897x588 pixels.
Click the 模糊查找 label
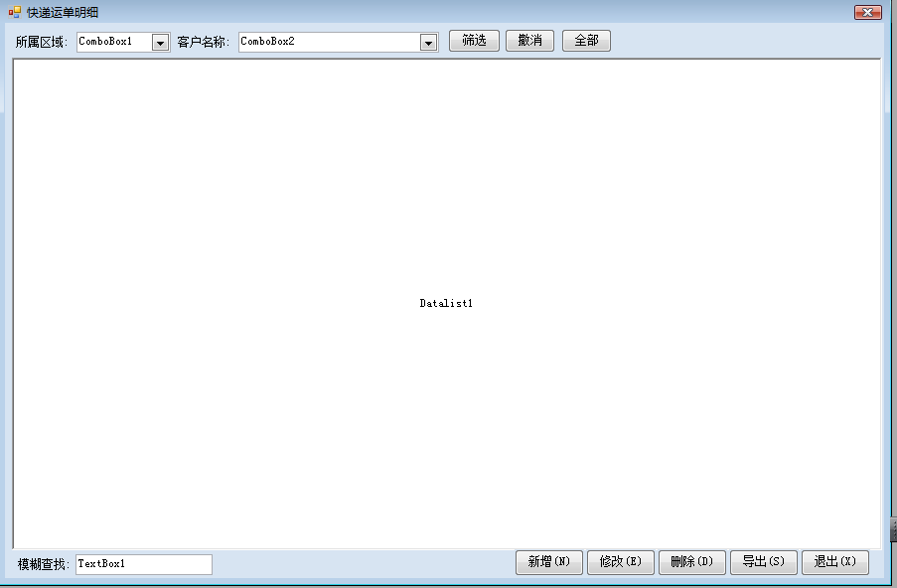click(44, 564)
